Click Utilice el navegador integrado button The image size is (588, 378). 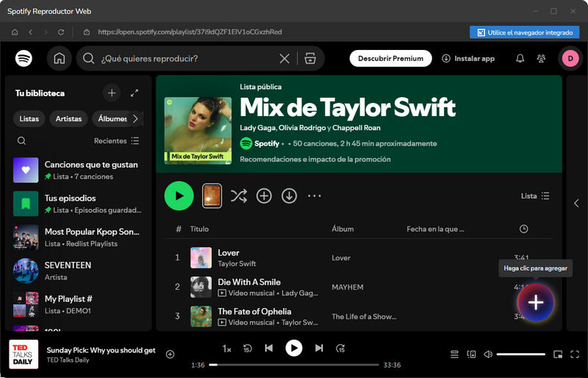pos(525,32)
